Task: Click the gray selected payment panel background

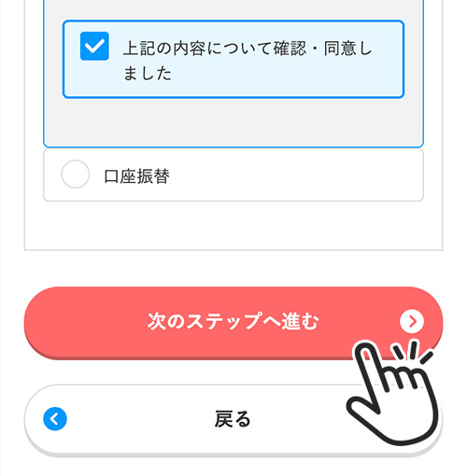Action: coord(233,123)
